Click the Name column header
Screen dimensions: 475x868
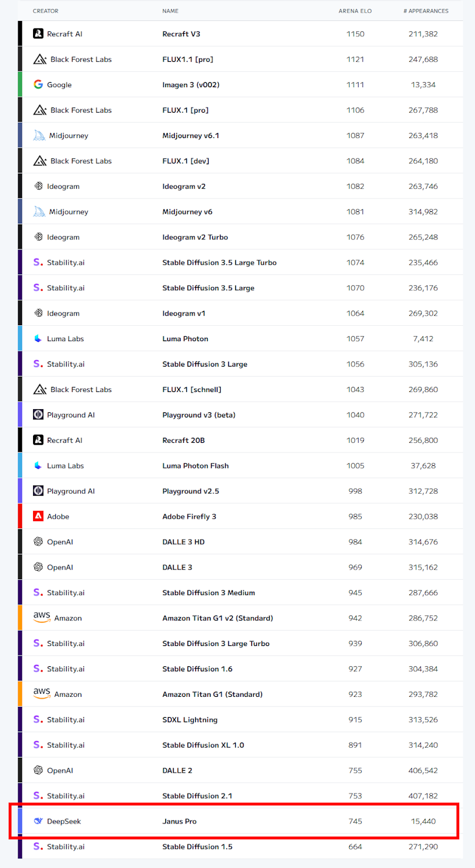point(170,11)
